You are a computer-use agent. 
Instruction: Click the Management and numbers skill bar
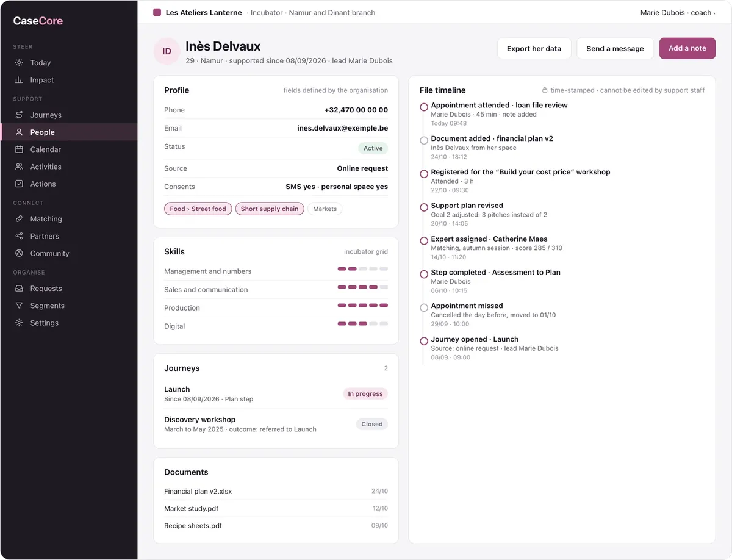point(363,269)
